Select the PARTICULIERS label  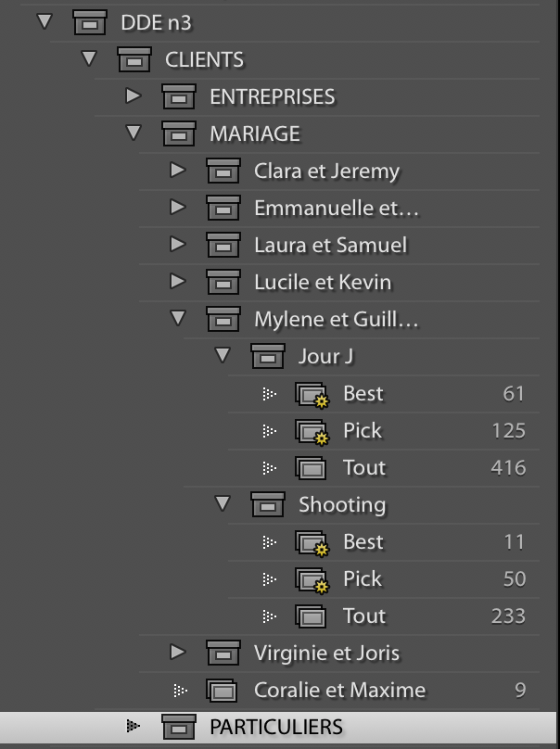coord(276,727)
